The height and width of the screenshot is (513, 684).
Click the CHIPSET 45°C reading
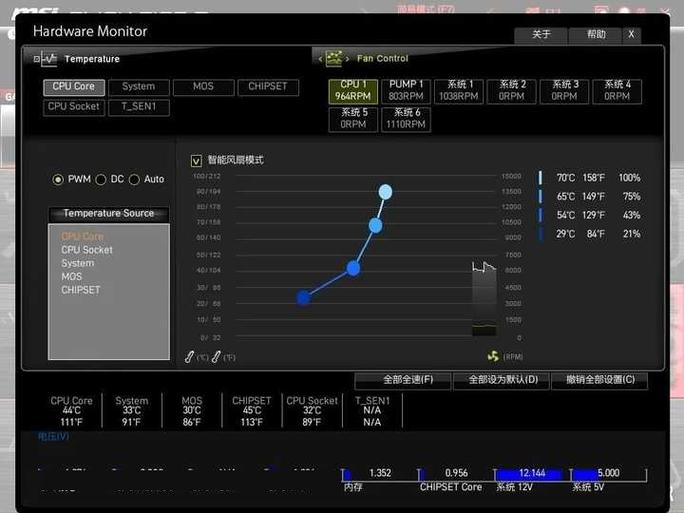(252, 411)
